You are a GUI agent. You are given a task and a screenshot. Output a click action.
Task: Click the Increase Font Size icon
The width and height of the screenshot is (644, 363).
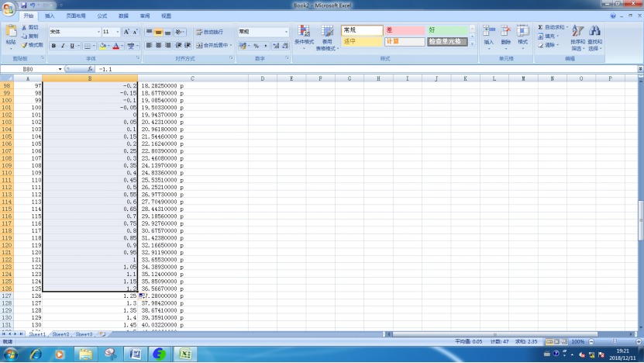126,32
